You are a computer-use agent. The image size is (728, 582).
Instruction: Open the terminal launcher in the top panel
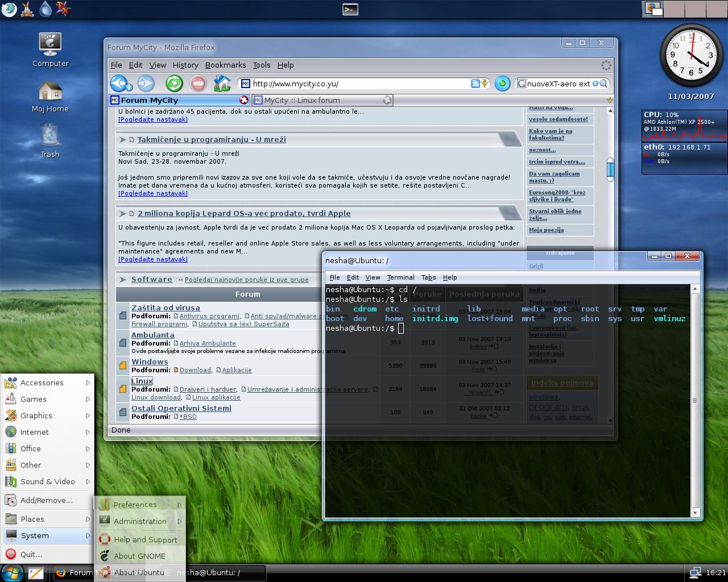[x=350, y=9]
